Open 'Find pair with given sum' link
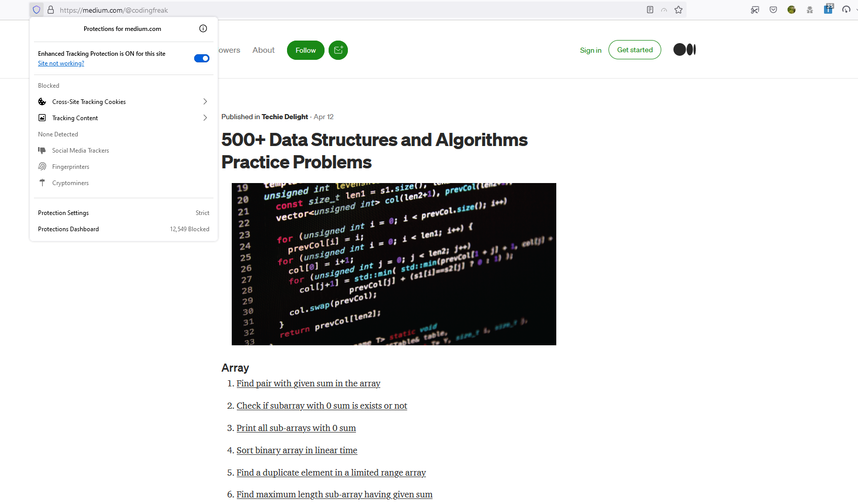This screenshot has height=504, width=858. (308, 383)
